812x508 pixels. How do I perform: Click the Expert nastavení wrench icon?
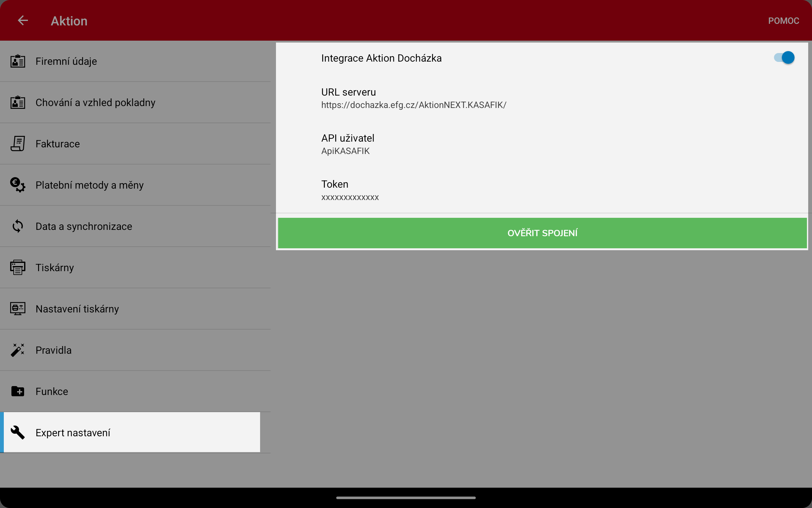coord(18,432)
